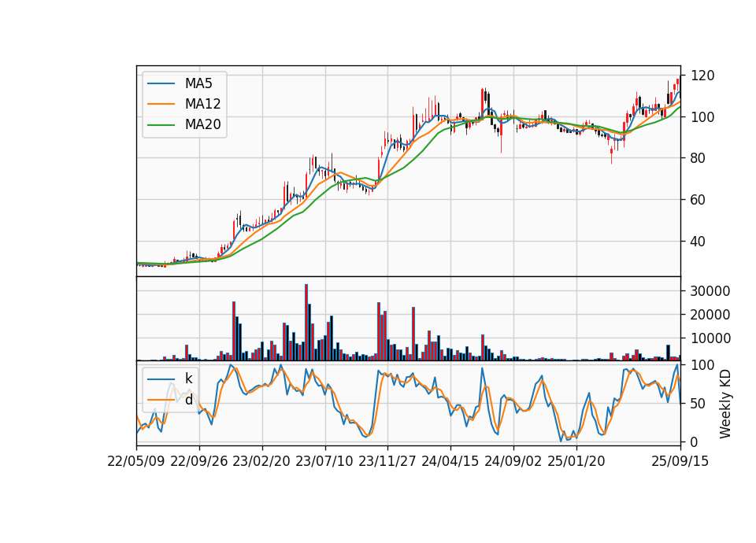Click the orange MA12 legend line sample
Screen dimensions: 756x543
(161, 104)
